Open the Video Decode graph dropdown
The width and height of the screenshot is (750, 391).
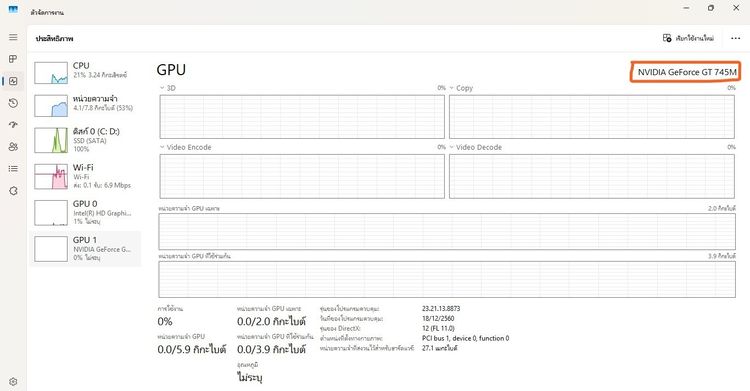point(476,147)
